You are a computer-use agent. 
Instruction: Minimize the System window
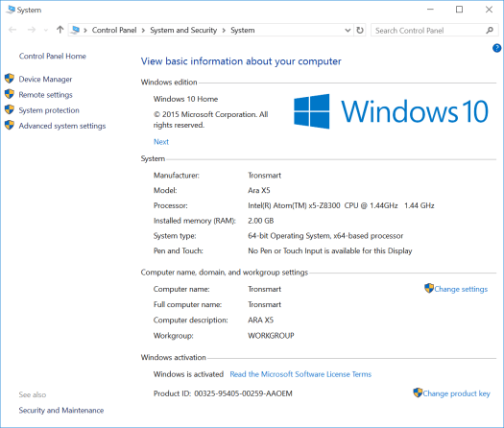pos(430,10)
